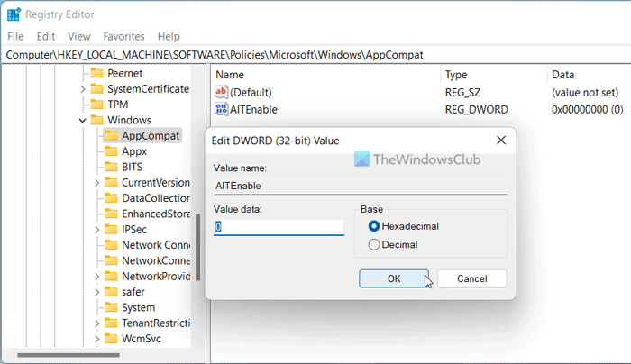This screenshot has height=364, width=631.
Task: Expand the CurrentVersion key
Action: click(x=97, y=183)
